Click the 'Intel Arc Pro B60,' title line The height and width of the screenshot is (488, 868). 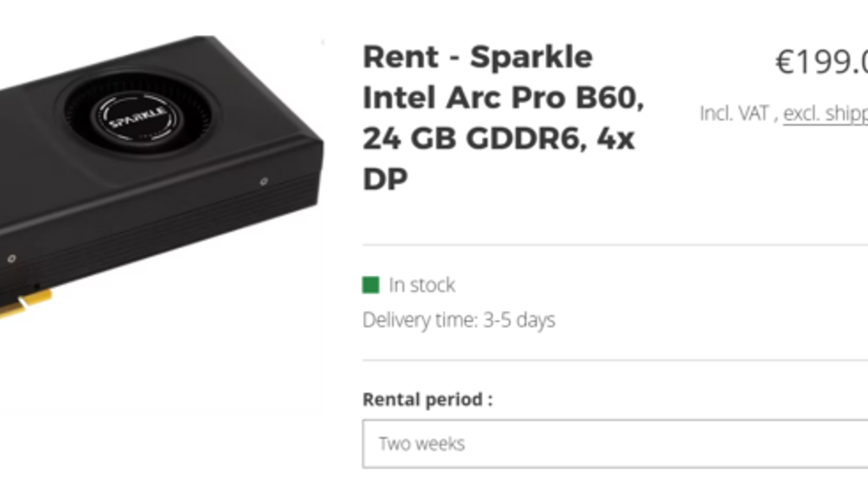(503, 98)
